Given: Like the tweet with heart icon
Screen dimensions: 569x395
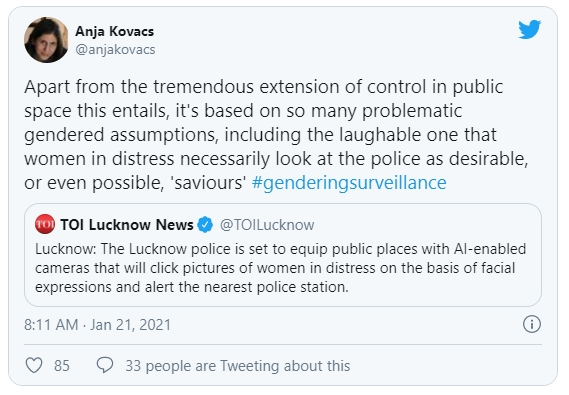Looking at the screenshot, I should click(34, 365).
